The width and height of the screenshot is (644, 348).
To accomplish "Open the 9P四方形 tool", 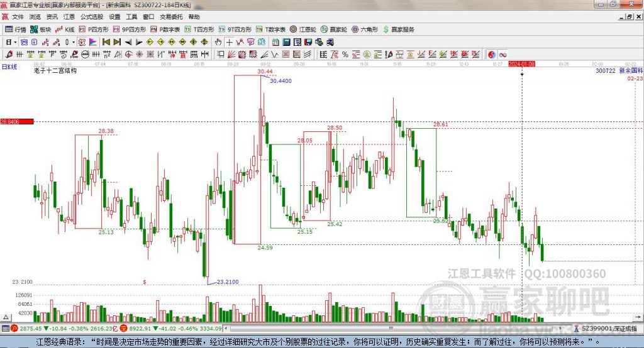I will [130, 30].
